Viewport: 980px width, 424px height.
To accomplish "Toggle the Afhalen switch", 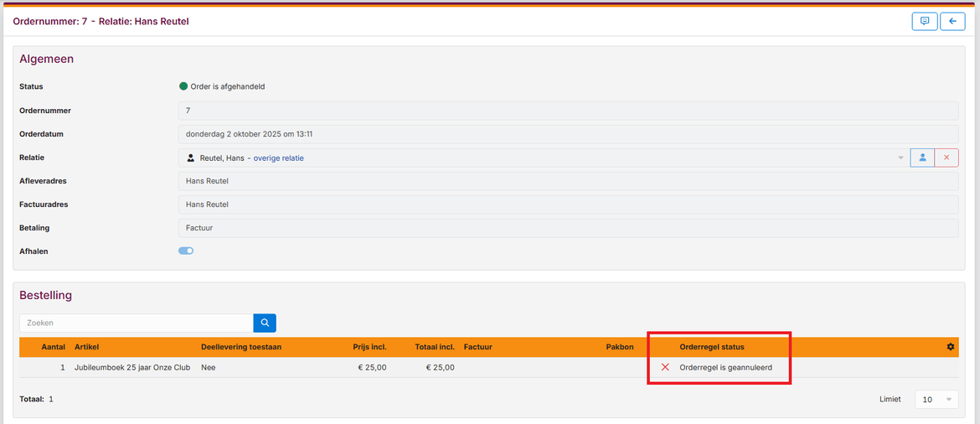I will point(186,251).
